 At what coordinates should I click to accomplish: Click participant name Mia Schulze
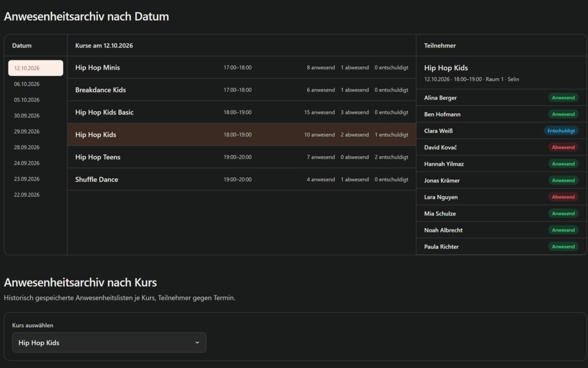pyautogui.click(x=440, y=213)
